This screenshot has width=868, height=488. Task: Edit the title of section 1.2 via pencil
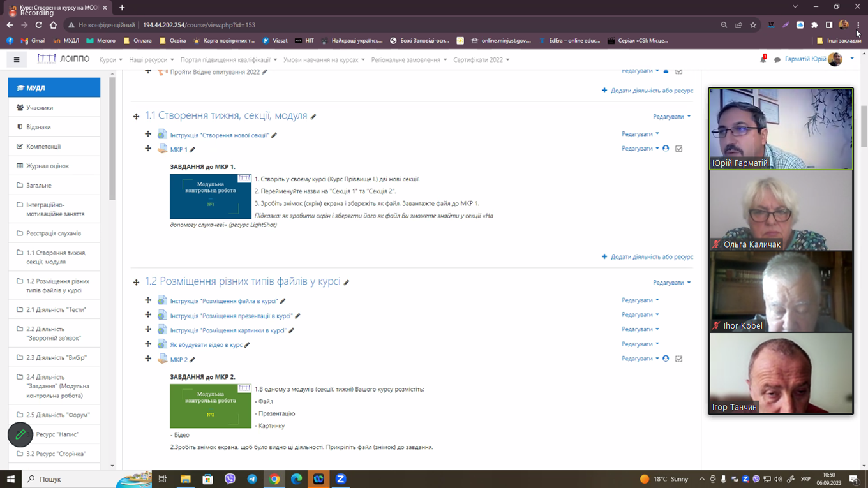(347, 282)
